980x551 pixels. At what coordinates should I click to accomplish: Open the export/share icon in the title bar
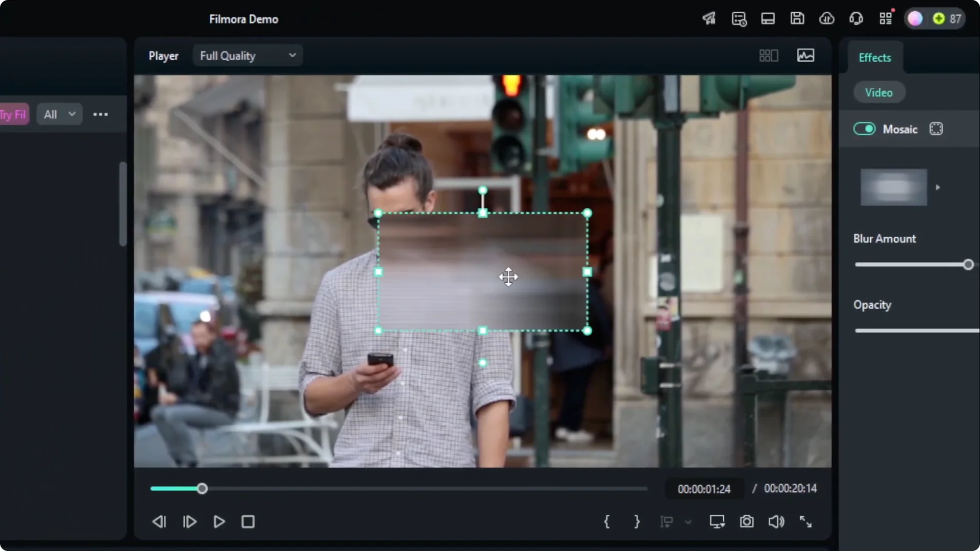709,18
